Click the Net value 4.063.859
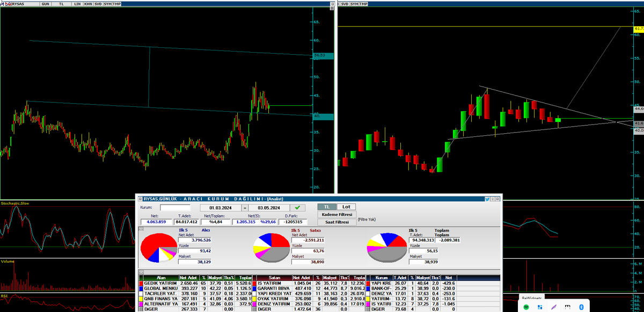The image size is (644, 312). (x=155, y=221)
